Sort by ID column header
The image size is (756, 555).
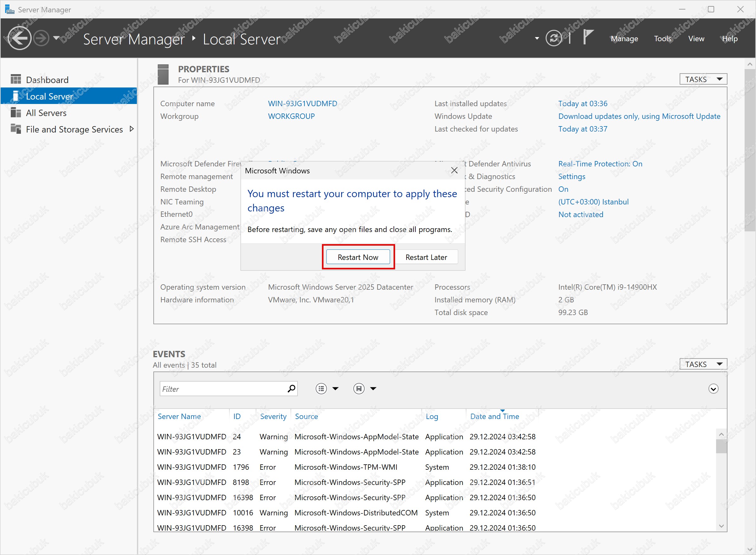[x=237, y=416]
